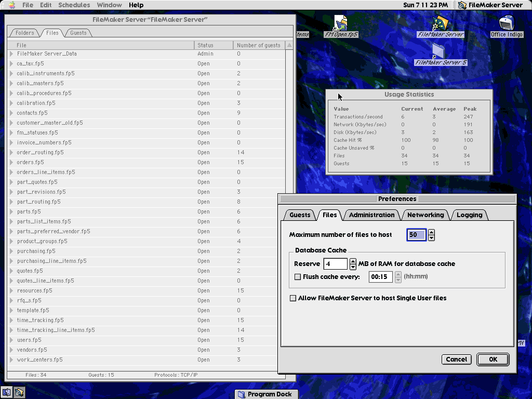
Task: Switch to the Guests tab in the server window
Action: coord(78,33)
